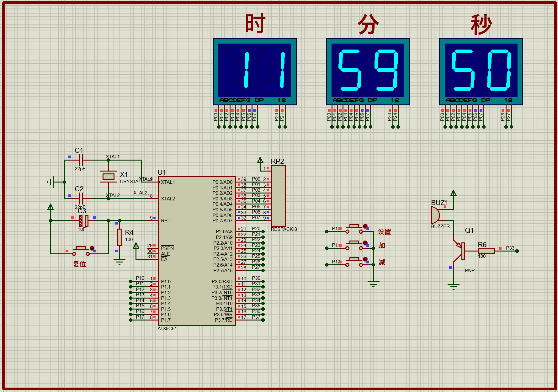This screenshot has height=392, width=558.
Task: Click the 复位 label under reset button
Action: pos(80,264)
